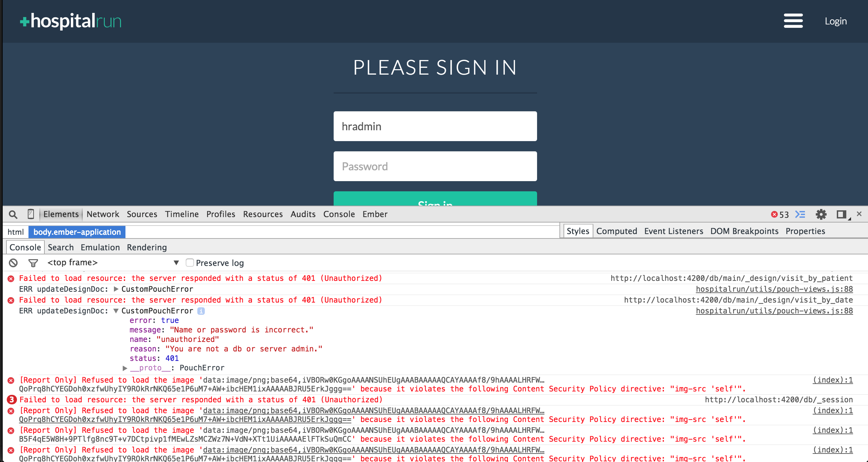Select the error: true property
The width and height of the screenshot is (868, 462).
click(x=154, y=320)
